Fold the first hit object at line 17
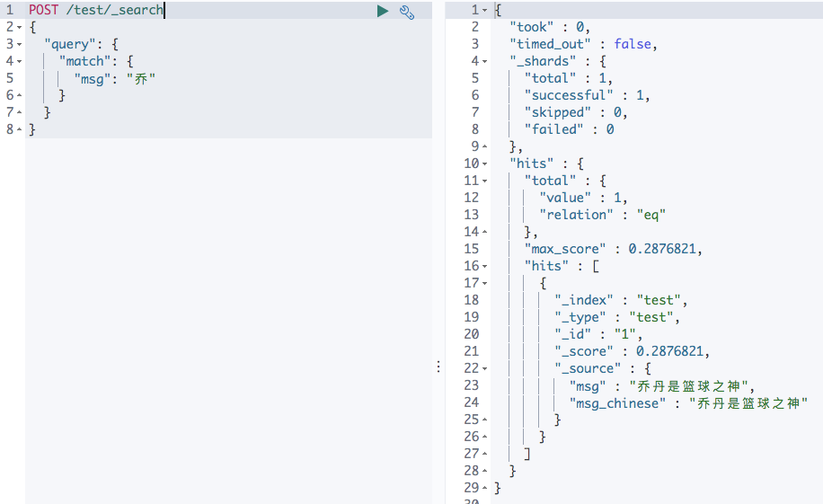The width and height of the screenshot is (823, 504). point(485,284)
